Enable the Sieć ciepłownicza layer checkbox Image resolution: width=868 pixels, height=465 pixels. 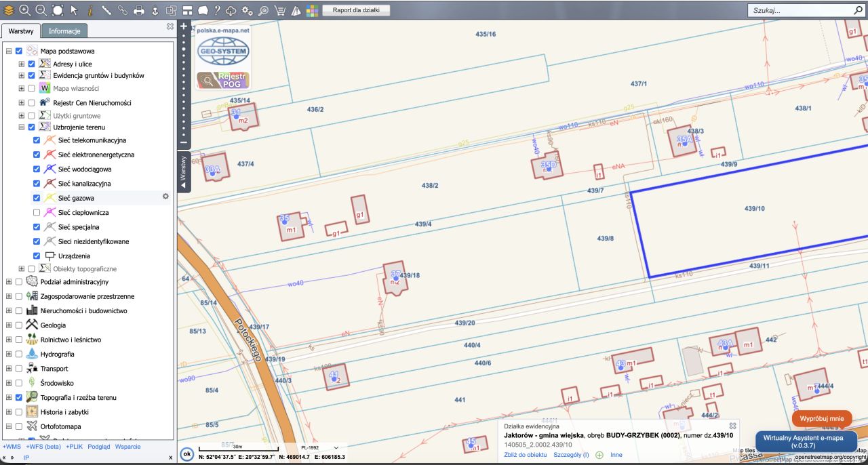point(37,213)
